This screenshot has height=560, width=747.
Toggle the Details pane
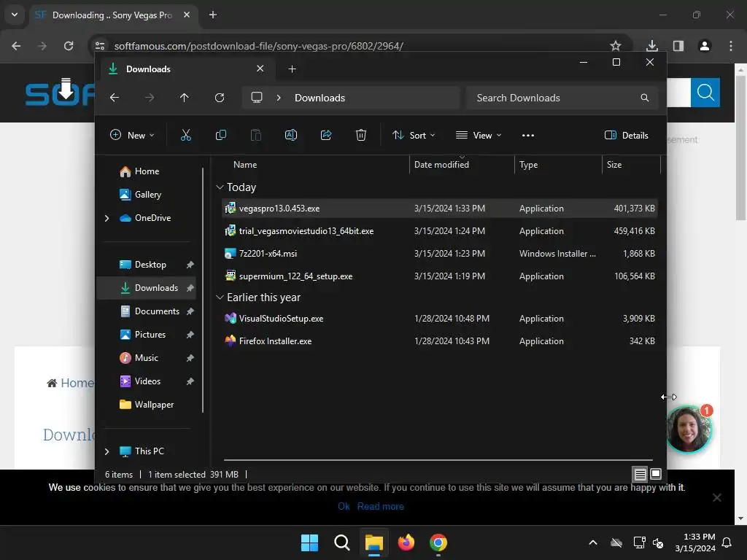[x=627, y=135]
